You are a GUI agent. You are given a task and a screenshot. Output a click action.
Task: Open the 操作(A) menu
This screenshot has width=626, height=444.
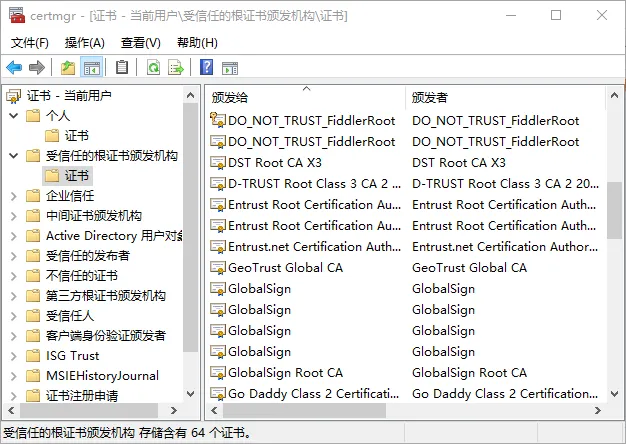tap(85, 43)
